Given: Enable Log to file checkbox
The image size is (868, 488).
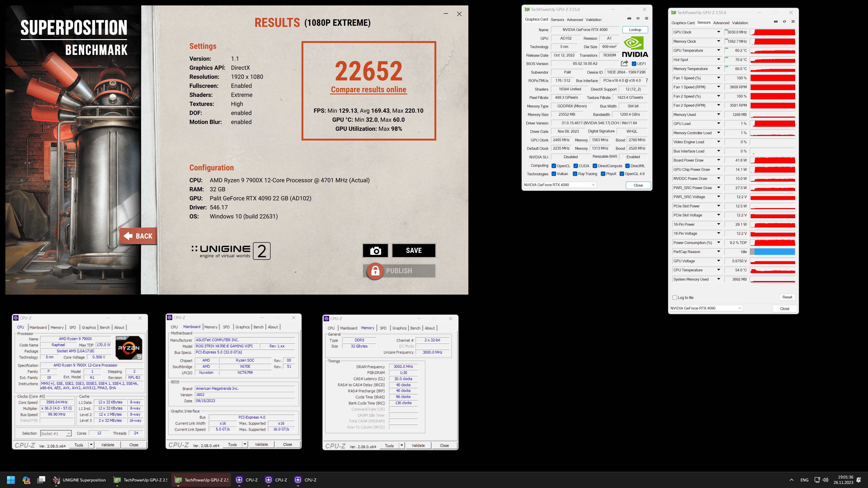Looking at the screenshot, I should tap(675, 297).
